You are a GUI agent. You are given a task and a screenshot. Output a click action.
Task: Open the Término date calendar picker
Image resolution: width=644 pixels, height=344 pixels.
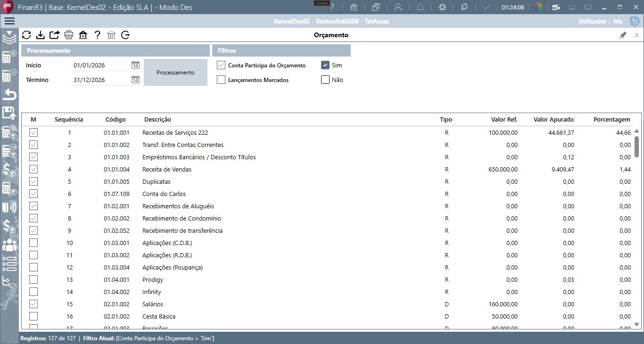click(x=135, y=80)
